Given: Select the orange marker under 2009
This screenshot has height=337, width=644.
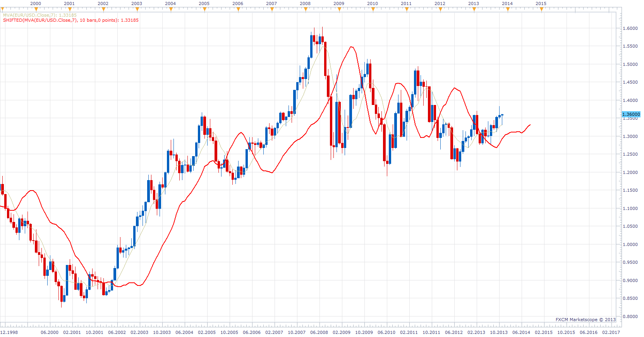Looking at the screenshot, I should tap(339, 9).
